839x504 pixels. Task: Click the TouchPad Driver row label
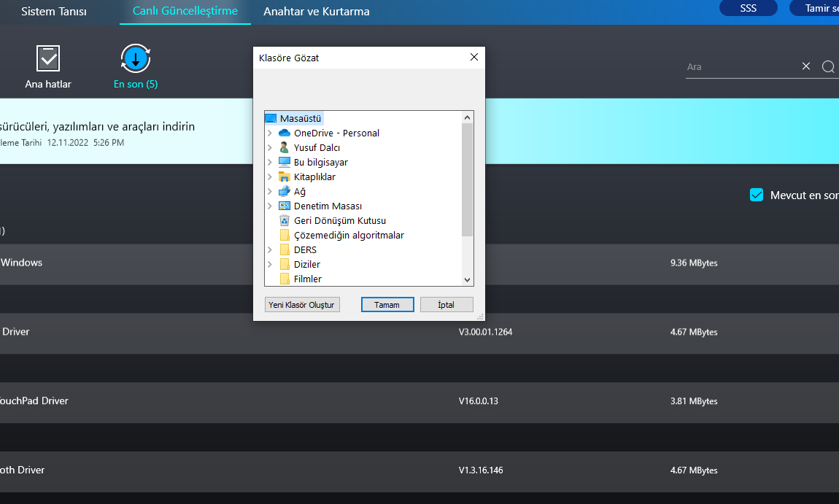coord(34,400)
